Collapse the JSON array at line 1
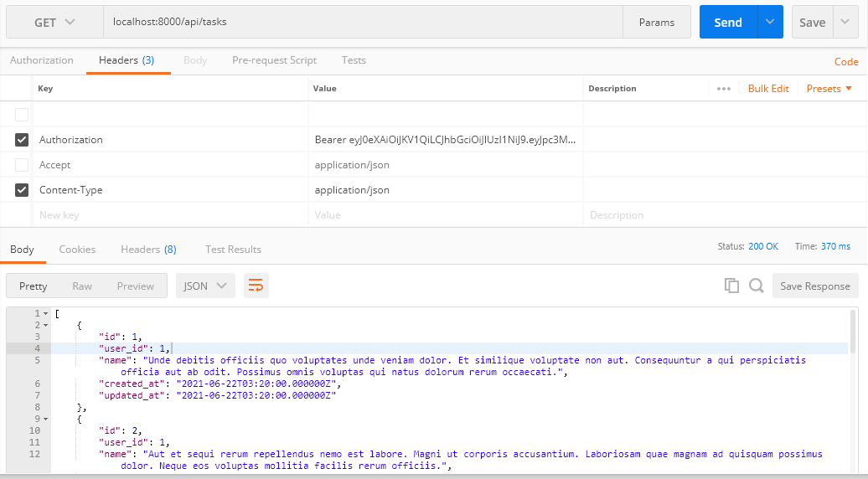The image size is (868, 479). point(45,313)
